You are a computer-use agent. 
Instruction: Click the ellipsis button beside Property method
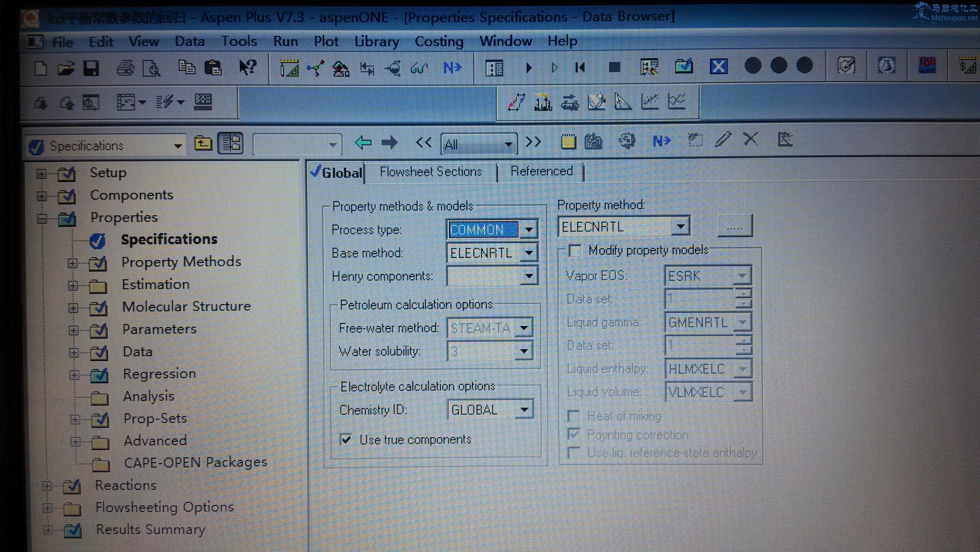click(x=735, y=226)
